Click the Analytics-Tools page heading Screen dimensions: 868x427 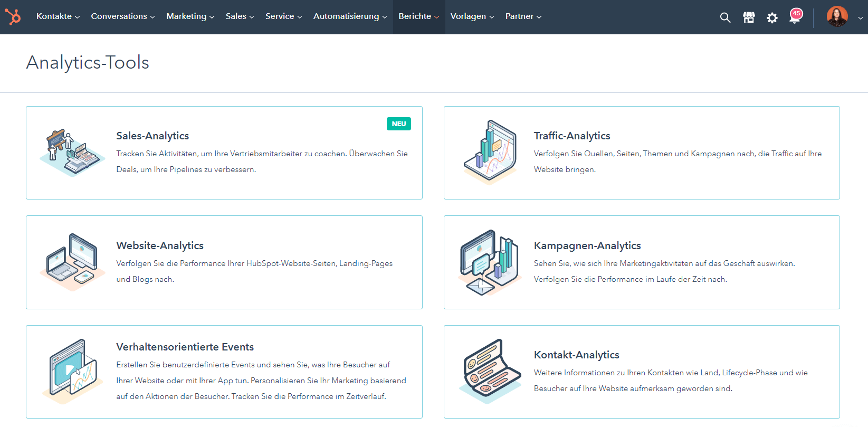point(88,62)
